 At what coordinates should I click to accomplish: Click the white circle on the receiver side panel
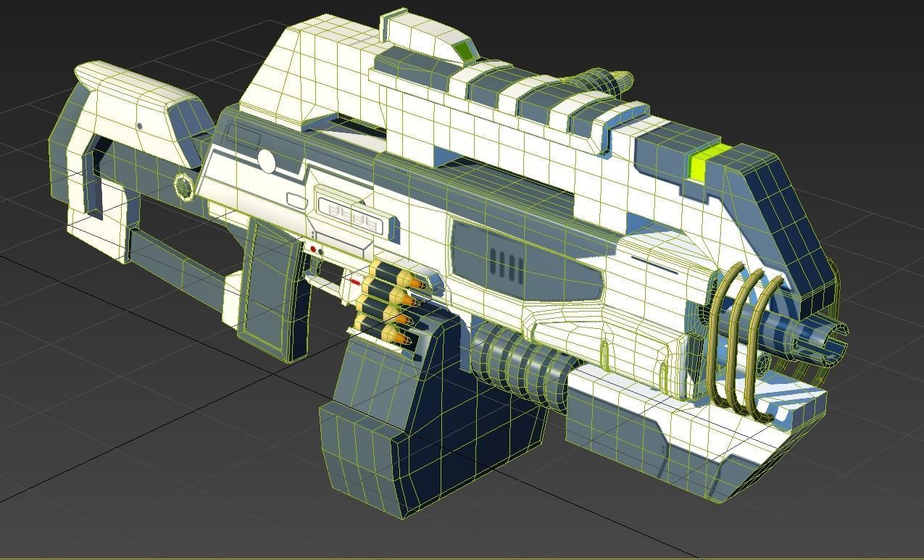pos(267,162)
